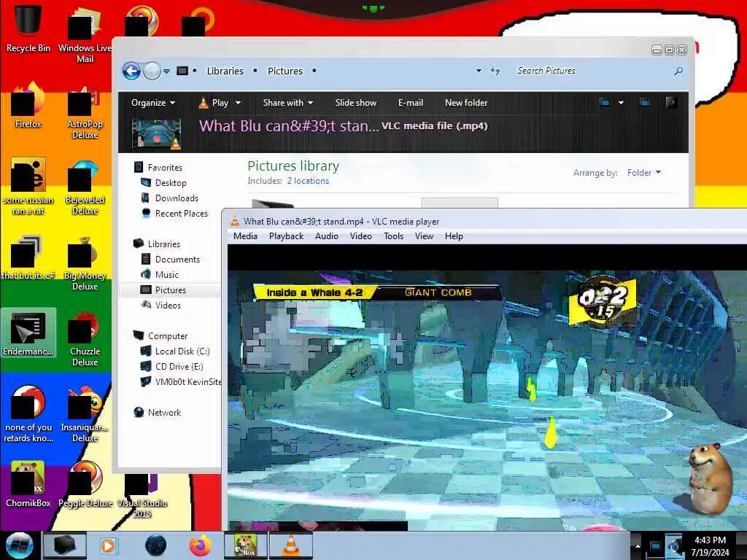Expand the Organize dropdown menu
Viewport: 747px width, 560px height.
point(153,103)
